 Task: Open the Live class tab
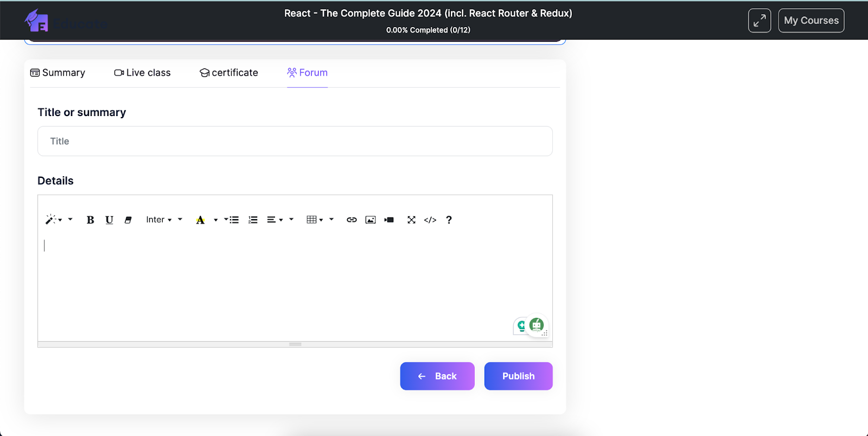coord(142,73)
